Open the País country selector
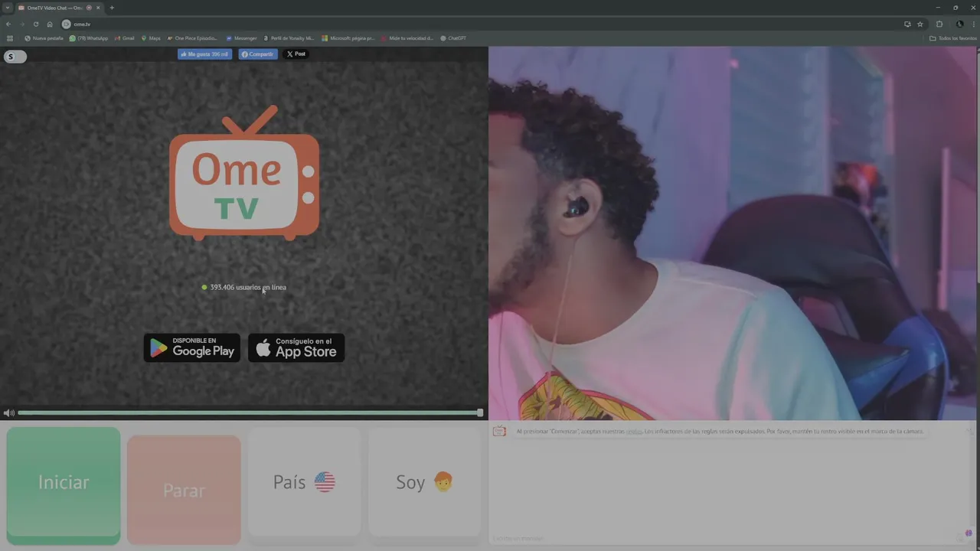 pyautogui.click(x=304, y=482)
